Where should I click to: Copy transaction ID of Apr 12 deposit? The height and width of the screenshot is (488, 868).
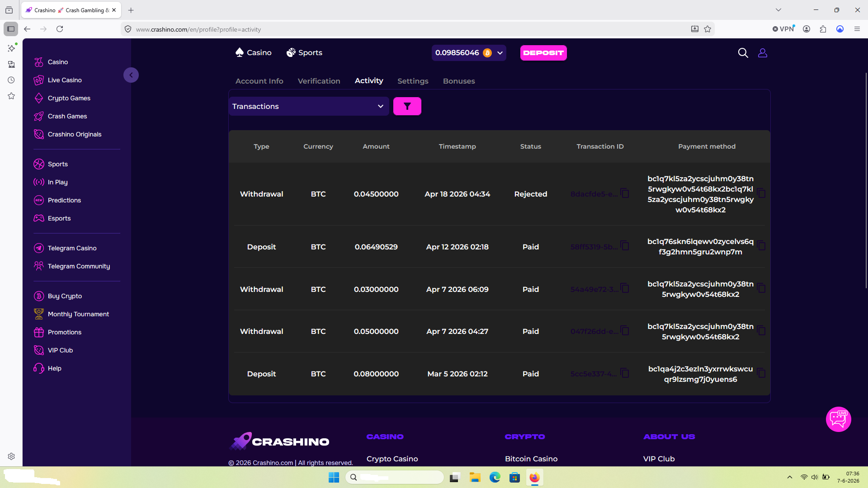[x=625, y=246]
